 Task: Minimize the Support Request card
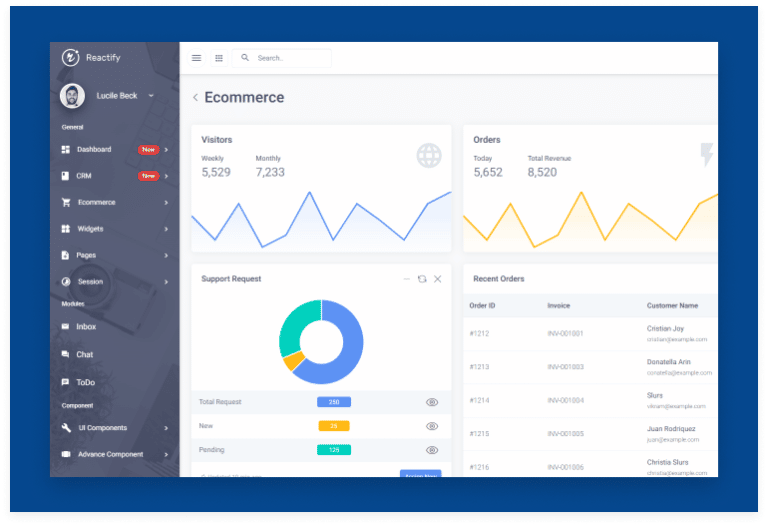point(407,279)
